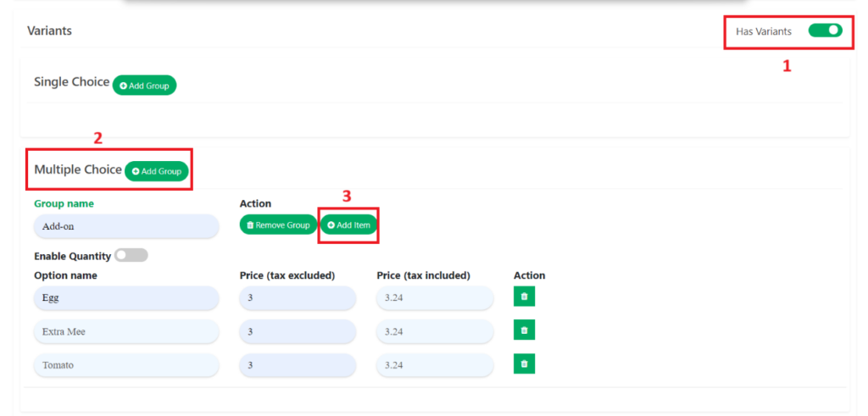
Task: Enable the Enable Quantity toggle
Action: tap(131, 255)
